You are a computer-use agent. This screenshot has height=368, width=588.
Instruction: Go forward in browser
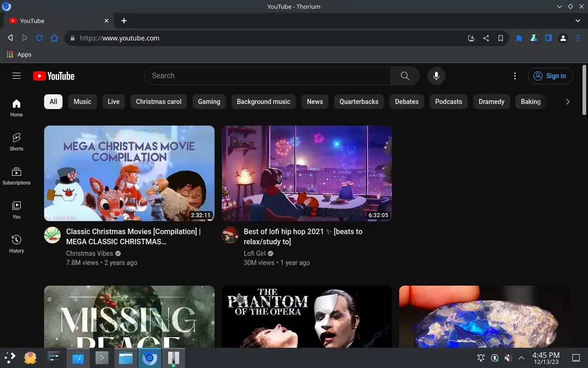pyautogui.click(x=25, y=38)
